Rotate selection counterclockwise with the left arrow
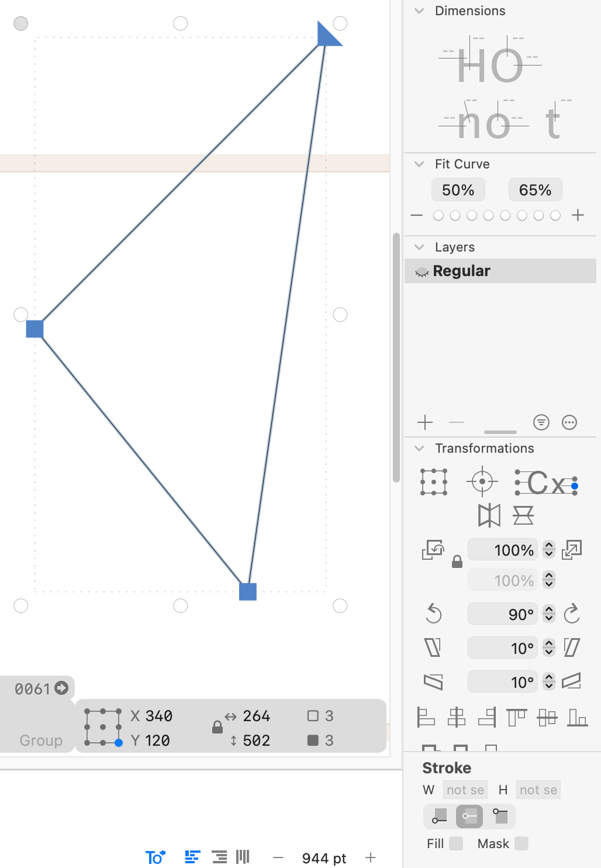This screenshot has width=601, height=868. tap(433, 614)
